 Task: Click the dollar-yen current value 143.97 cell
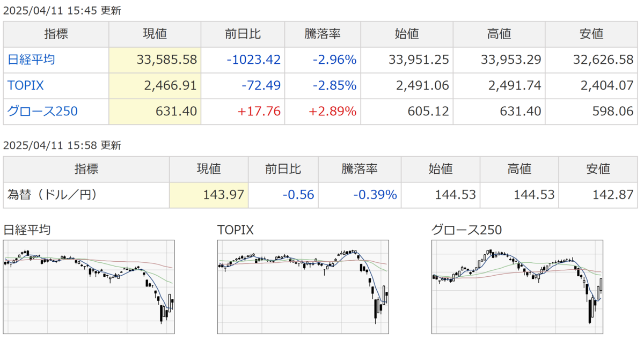tap(209, 195)
